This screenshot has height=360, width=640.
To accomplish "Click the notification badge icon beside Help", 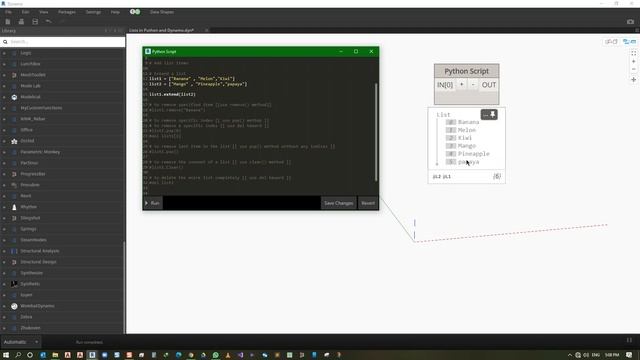I will click(x=135, y=12).
